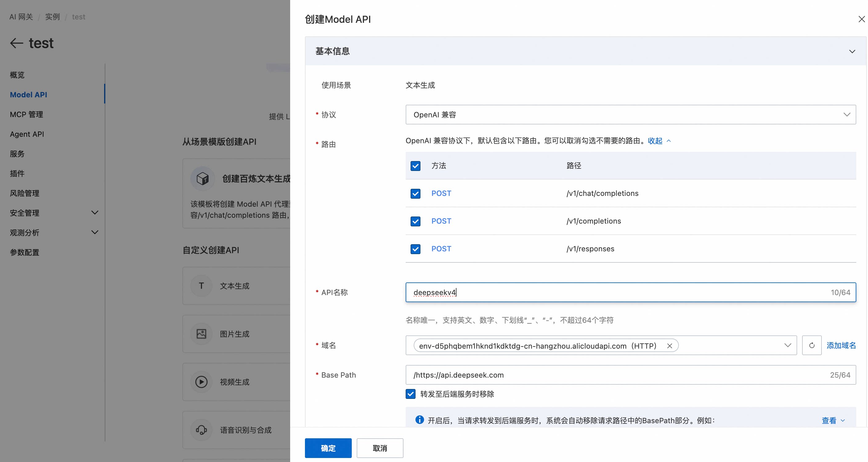
Task: Uncheck the /v1/responses route checkbox
Action: (x=415, y=249)
